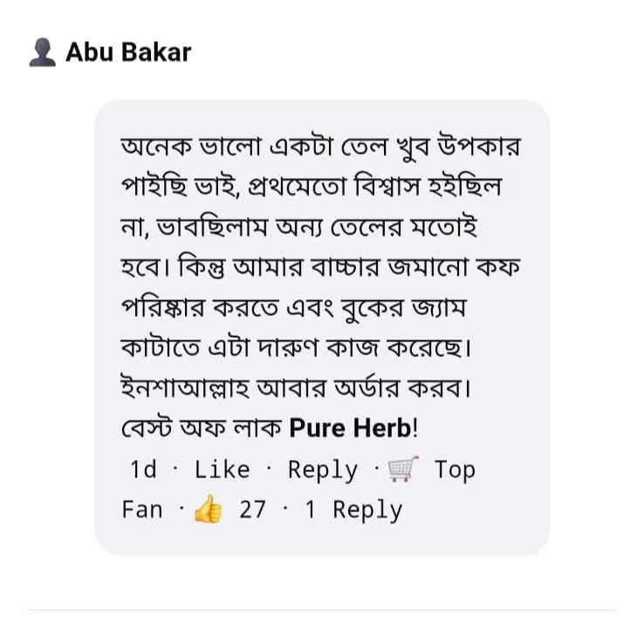Image resolution: width=644 pixels, height=644 pixels.
Task: Click the "বেস্ট অফ লাক" text
Action: click(202, 428)
